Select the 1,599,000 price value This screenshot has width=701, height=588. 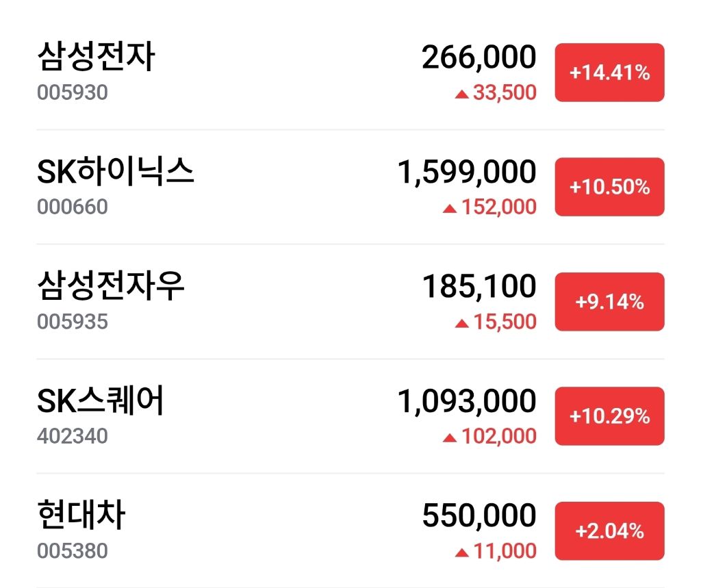click(467, 172)
